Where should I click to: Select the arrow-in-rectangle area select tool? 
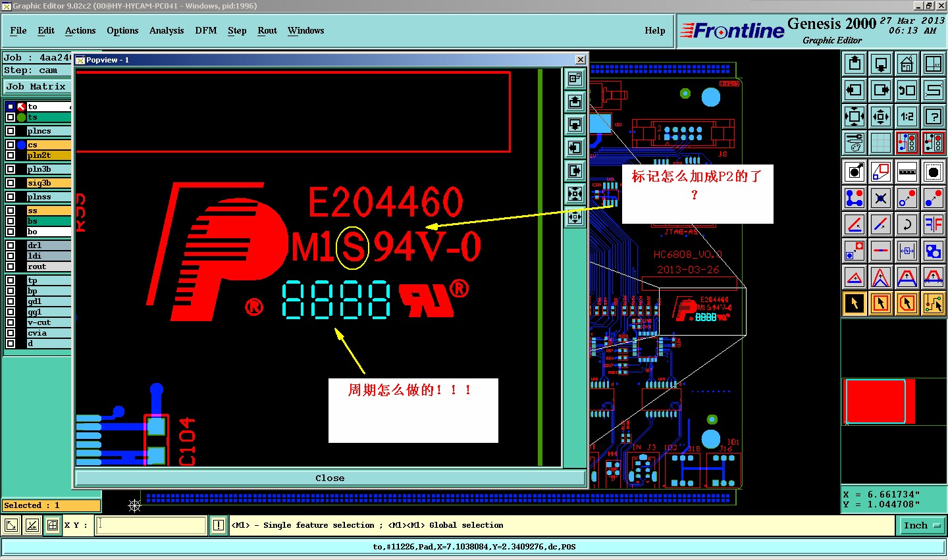(x=881, y=303)
